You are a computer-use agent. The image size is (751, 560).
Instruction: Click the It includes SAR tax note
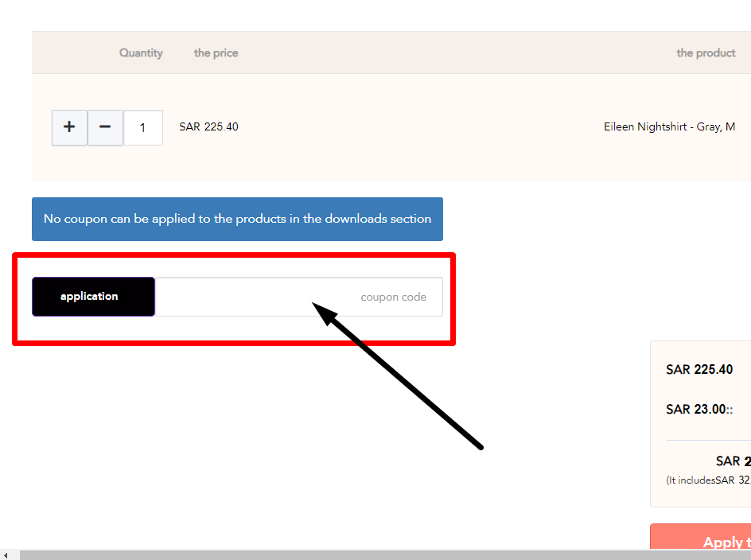click(x=708, y=480)
